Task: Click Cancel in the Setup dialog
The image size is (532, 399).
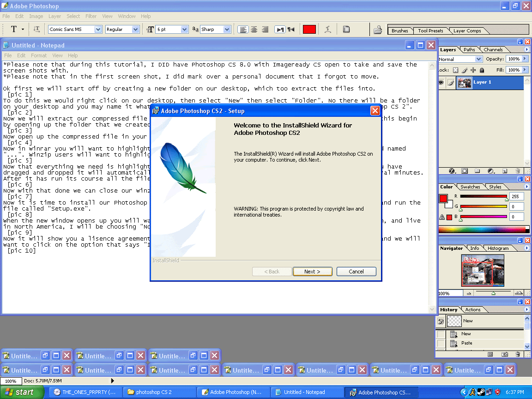Action: coord(356,272)
